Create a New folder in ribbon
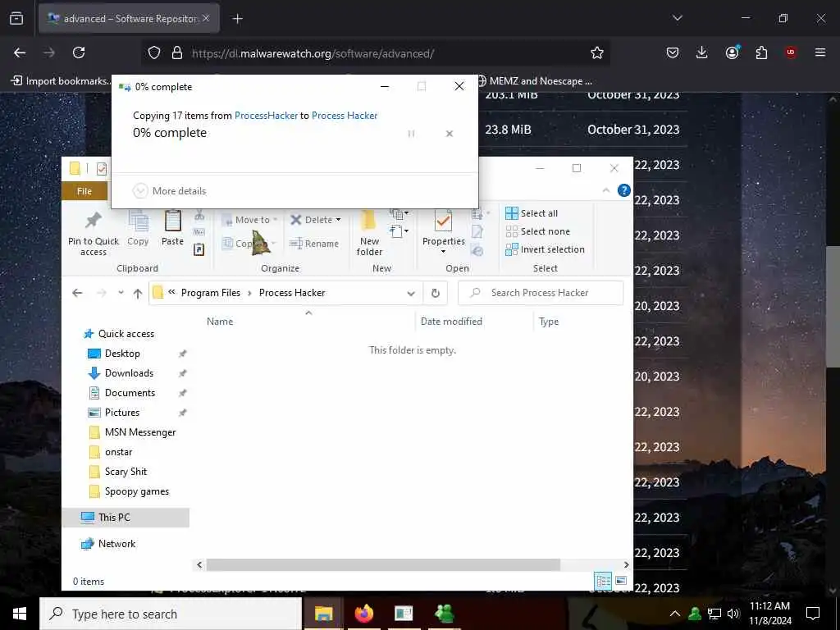The height and width of the screenshot is (630, 840). 370,234
